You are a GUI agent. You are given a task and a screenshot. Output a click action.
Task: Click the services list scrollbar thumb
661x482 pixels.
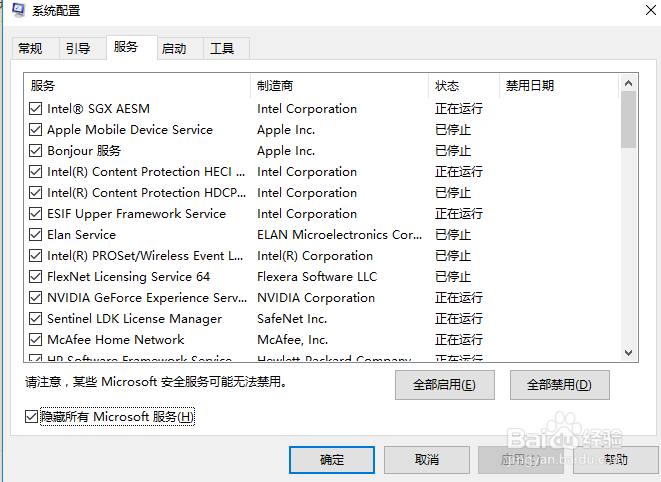click(628, 120)
